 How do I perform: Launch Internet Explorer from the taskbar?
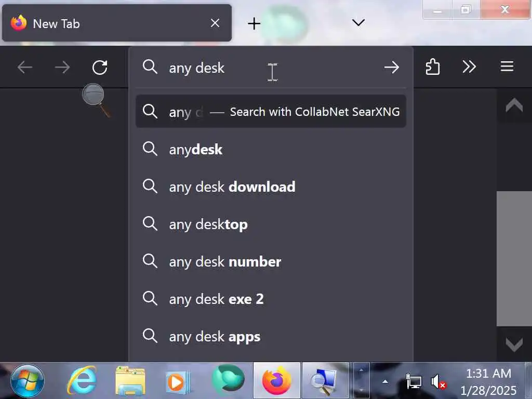[82, 380]
